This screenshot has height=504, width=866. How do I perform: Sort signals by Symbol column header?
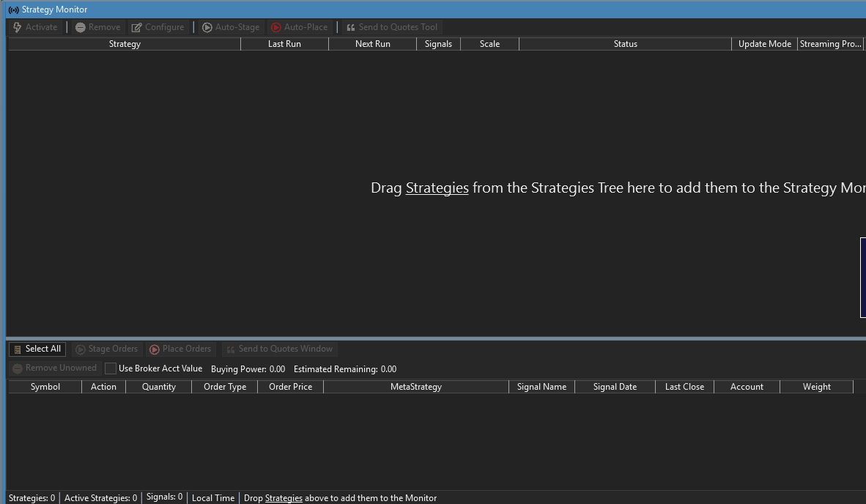coord(45,387)
